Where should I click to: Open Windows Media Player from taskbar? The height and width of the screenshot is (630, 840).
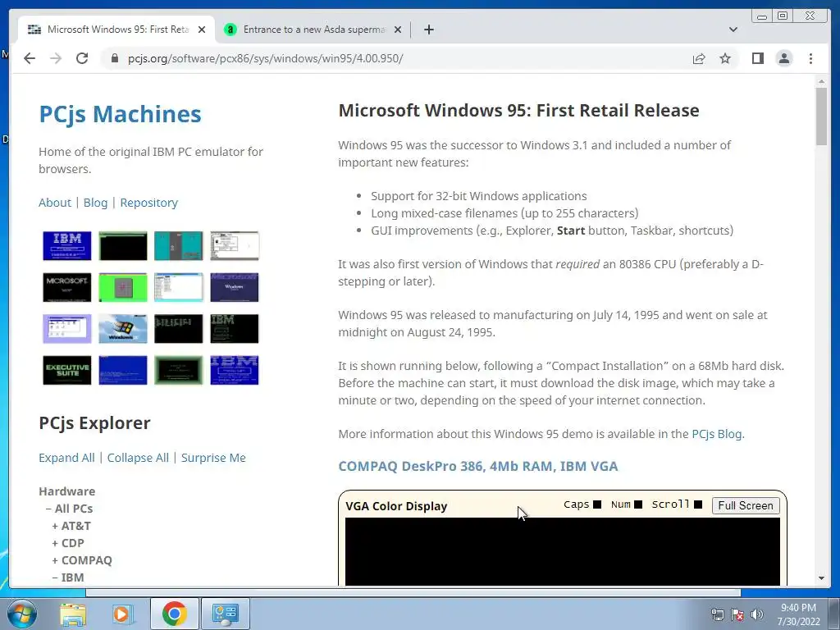click(123, 614)
